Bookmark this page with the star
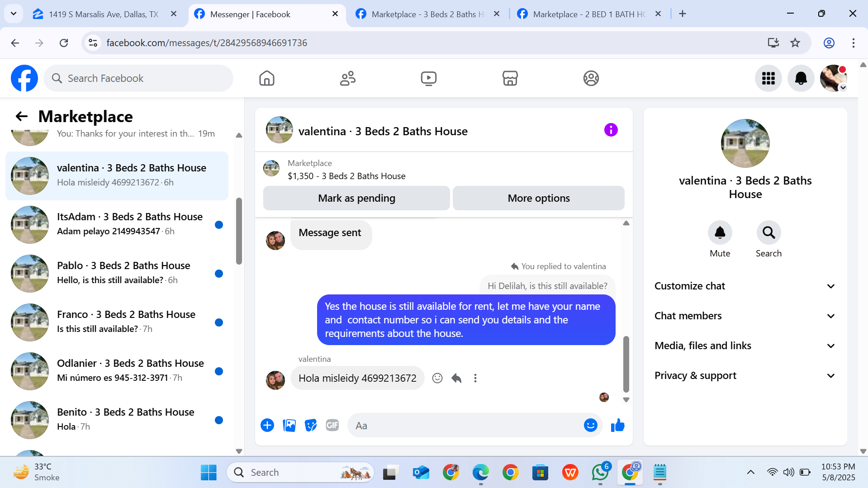This screenshot has height=488, width=868. [795, 43]
